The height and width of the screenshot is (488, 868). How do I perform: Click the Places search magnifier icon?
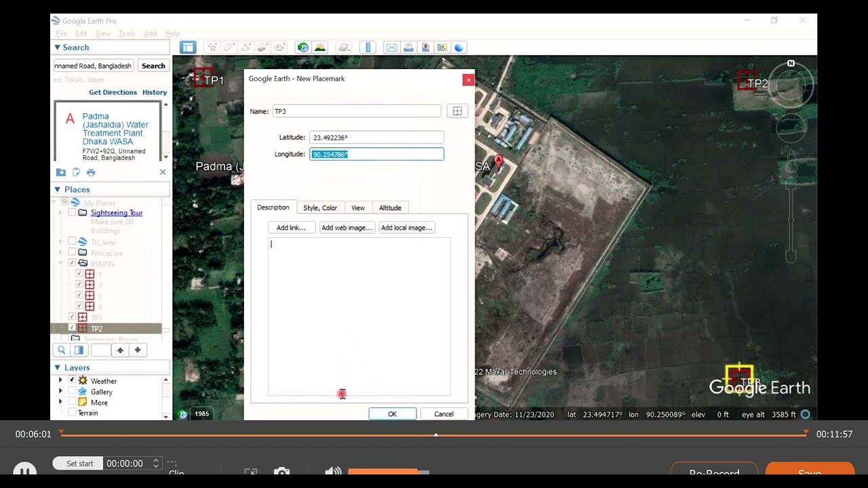[62, 350]
